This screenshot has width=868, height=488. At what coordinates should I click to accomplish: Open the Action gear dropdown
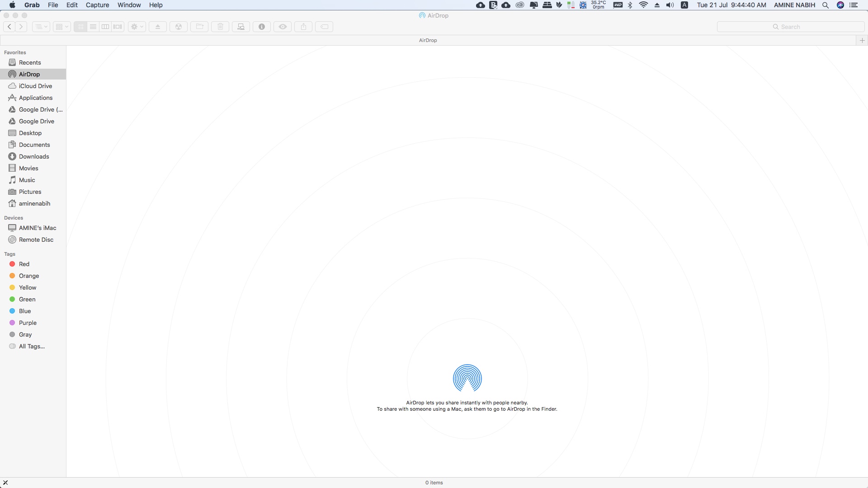pyautogui.click(x=137, y=27)
